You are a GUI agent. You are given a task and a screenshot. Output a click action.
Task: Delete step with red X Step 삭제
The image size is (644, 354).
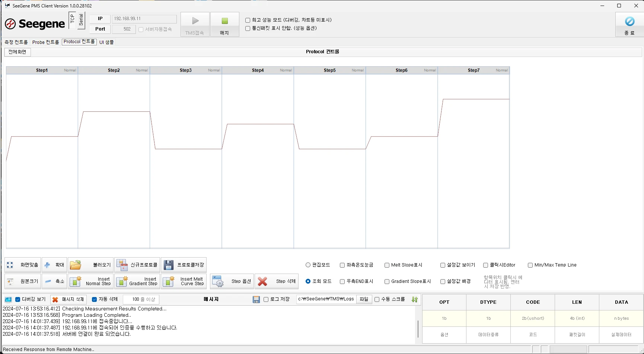(277, 281)
